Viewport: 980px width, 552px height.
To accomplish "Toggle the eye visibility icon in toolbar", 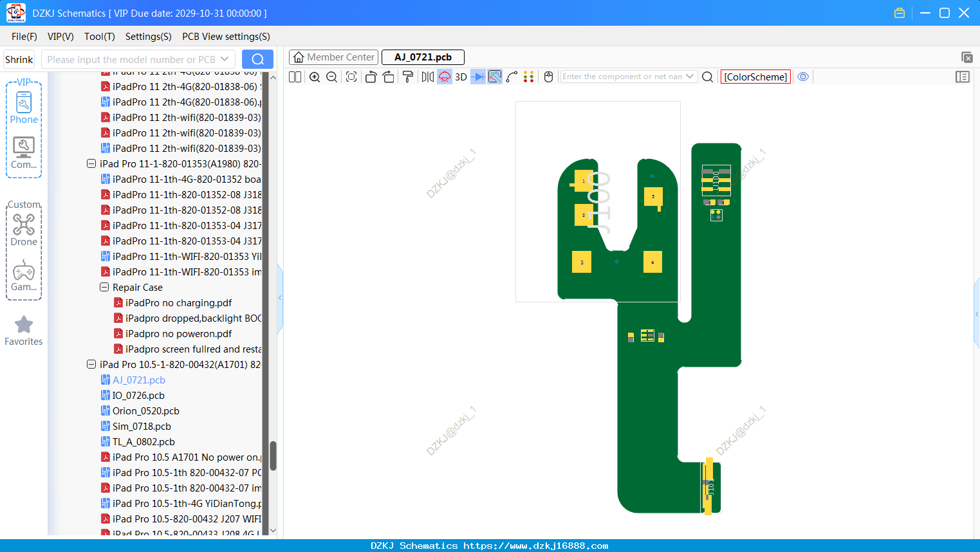I will 803,77.
